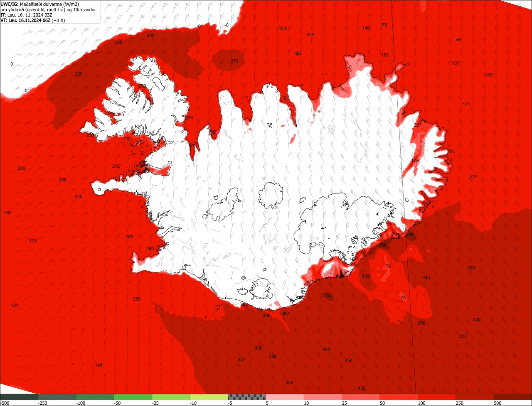Click the map value '257'
The width and height of the screenshot is (532, 406).
[463, 336]
